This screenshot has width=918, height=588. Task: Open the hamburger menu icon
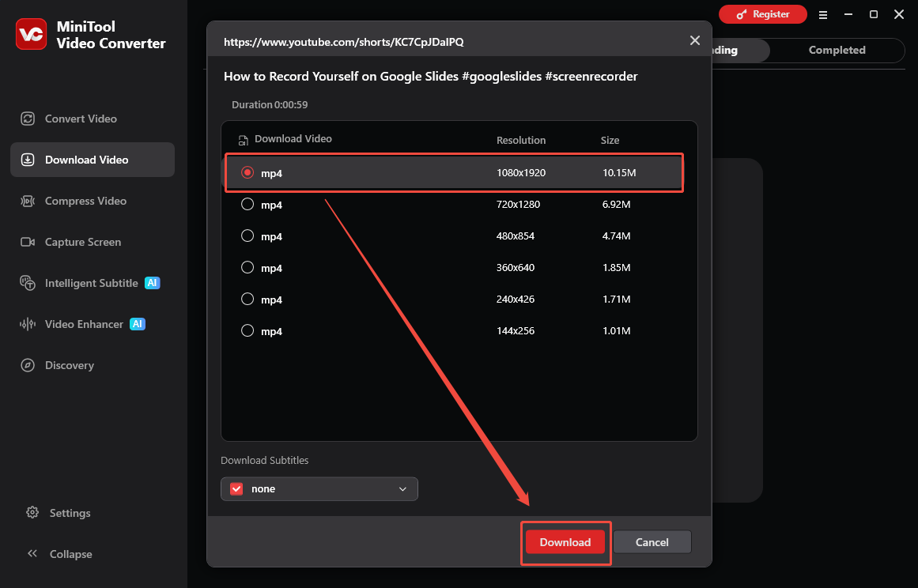[822, 15]
